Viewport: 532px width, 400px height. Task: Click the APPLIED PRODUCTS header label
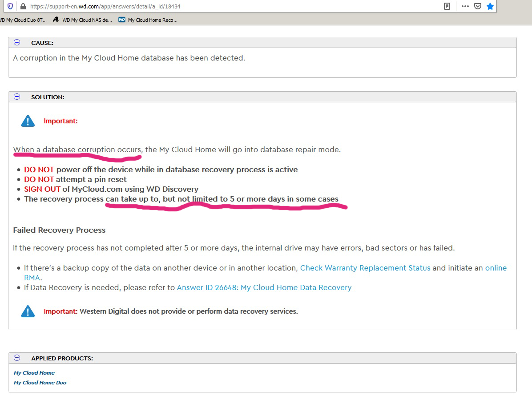pos(62,358)
